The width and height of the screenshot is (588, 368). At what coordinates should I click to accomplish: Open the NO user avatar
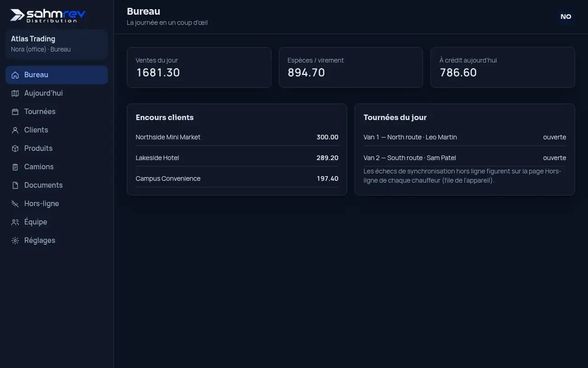[x=565, y=17]
